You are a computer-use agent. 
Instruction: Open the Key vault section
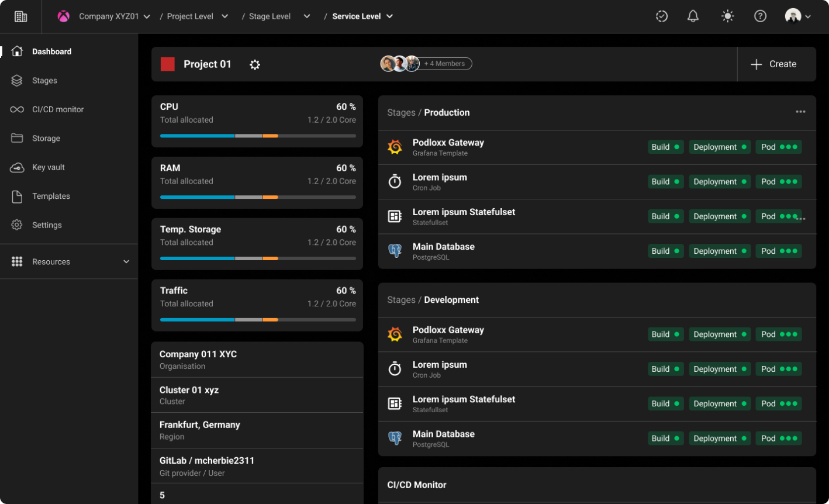click(18, 167)
